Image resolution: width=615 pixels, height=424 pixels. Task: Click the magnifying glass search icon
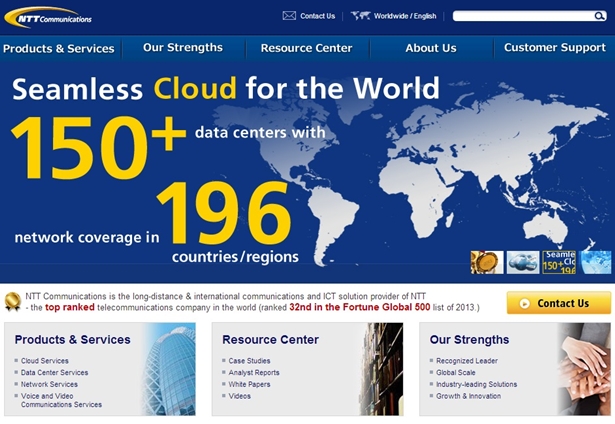(599, 16)
